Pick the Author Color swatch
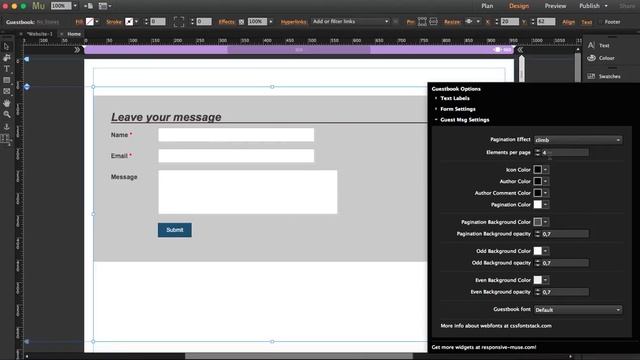 (x=538, y=181)
